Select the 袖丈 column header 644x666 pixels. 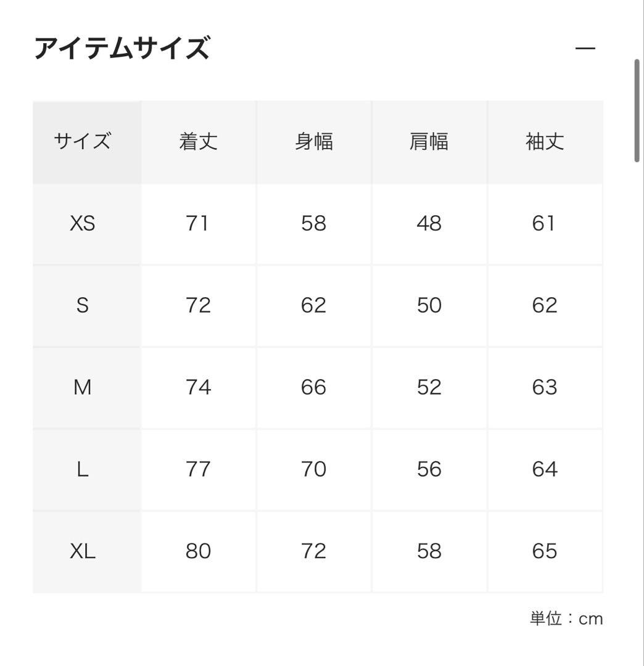(x=545, y=142)
